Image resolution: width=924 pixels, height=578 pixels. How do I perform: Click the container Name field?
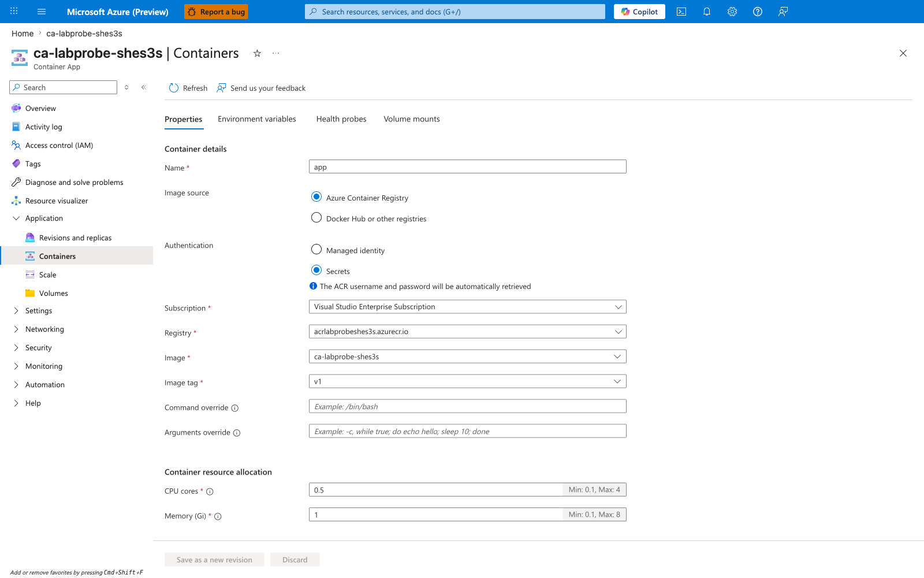pyautogui.click(x=468, y=167)
